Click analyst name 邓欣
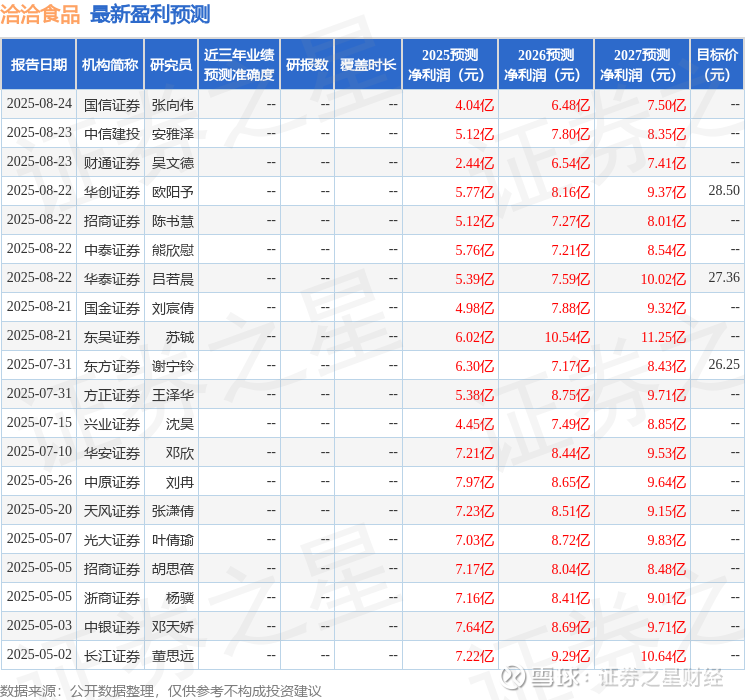 pos(180,453)
